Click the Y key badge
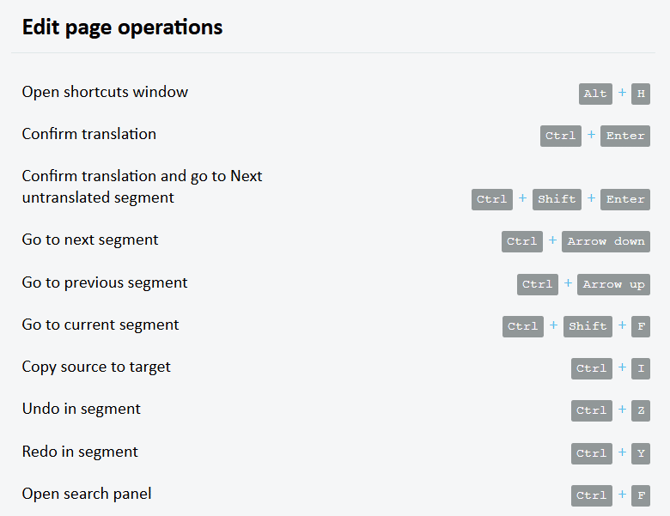The height and width of the screenshot is (516, 670). tap(641, 453)
